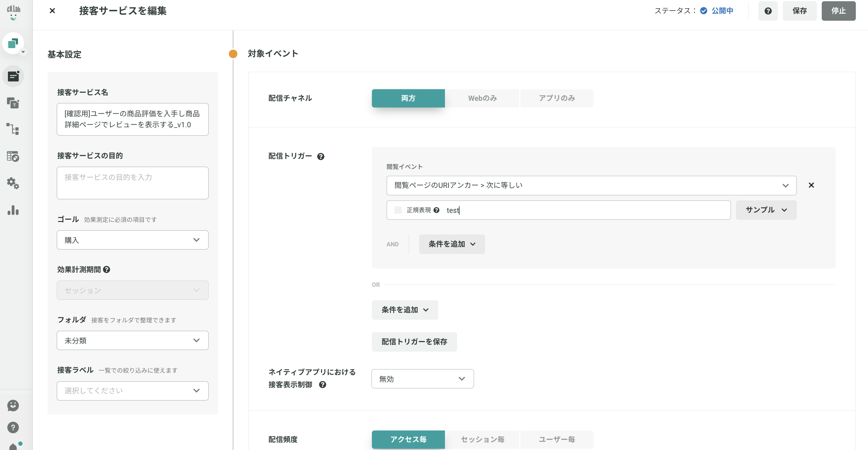The width and height of the screenshot is (868, 450).
Task: Select アプリのみ delivery channel
Action: click(557, 98)
